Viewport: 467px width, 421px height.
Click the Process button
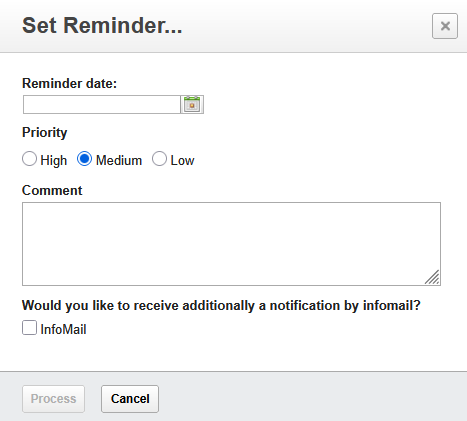[53, 399]
